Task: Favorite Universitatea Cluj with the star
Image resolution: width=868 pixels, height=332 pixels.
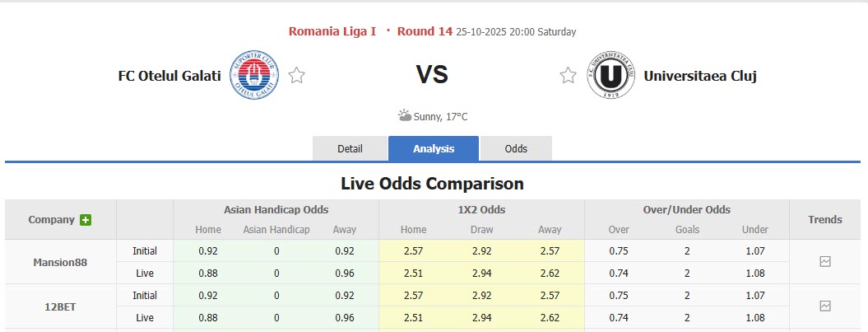Action: (x=568, y=76)
